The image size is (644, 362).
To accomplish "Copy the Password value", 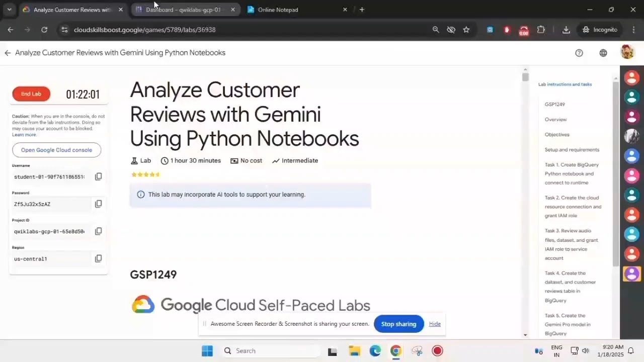I will coord(98,204).
